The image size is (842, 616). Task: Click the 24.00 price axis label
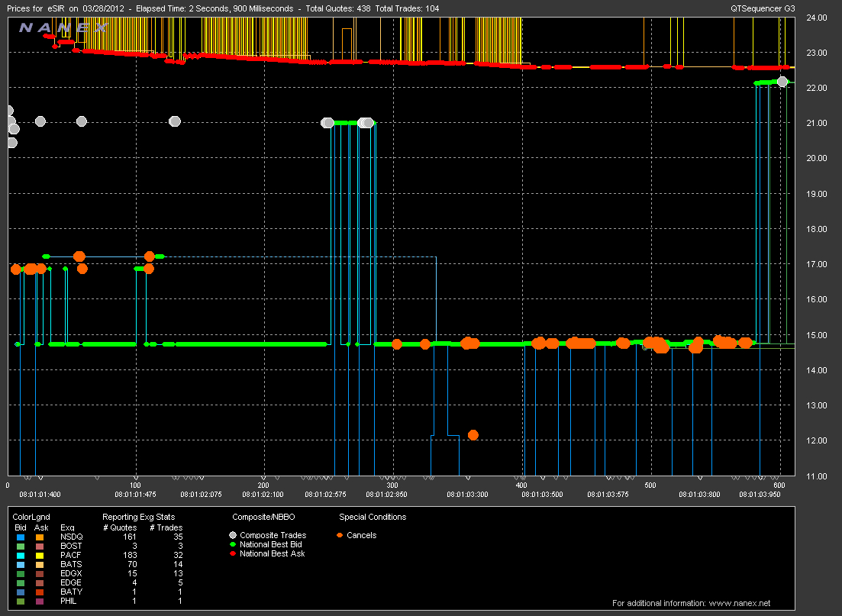point(817,18)
